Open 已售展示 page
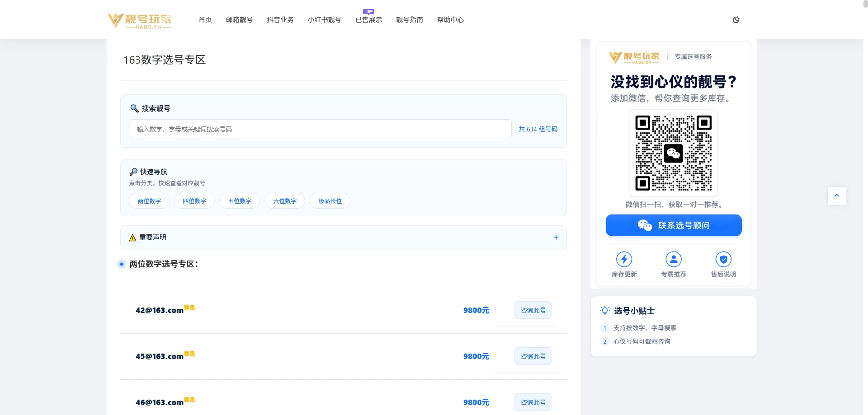This screenshot has width=868, height=415. tap(369, 19)
